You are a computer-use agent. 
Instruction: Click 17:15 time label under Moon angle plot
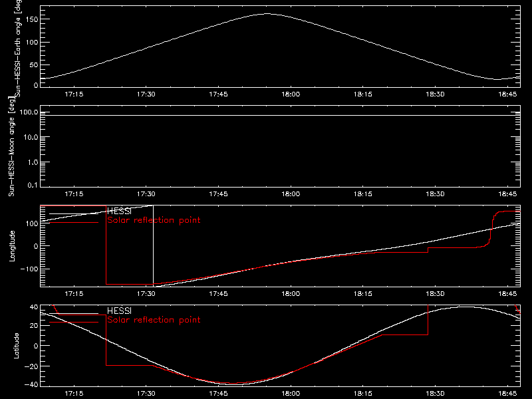[x=74, y=194]
